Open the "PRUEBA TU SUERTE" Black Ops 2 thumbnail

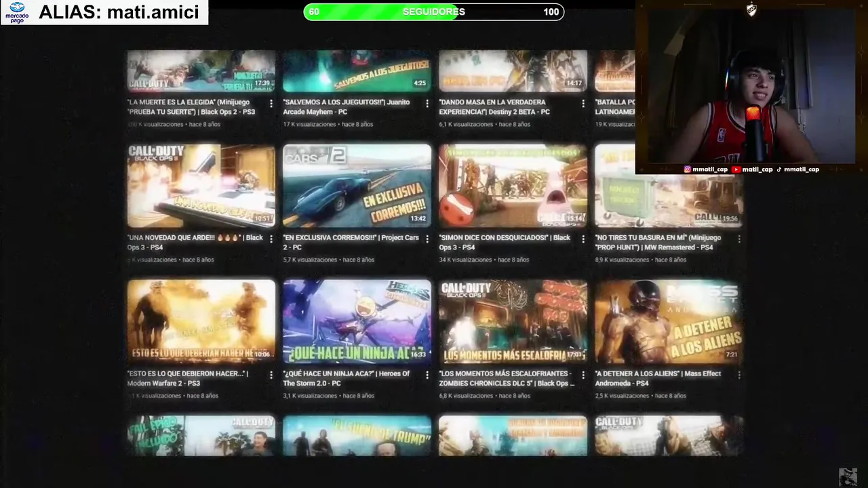coord(201,70)
